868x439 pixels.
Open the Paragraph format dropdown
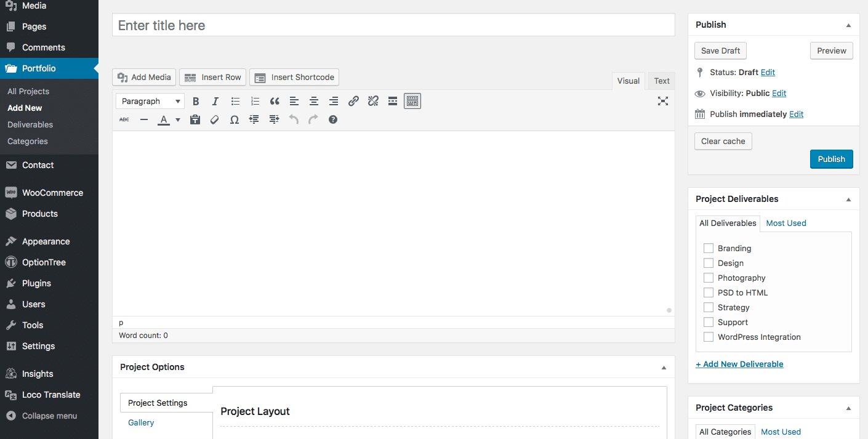coord(150,101)
